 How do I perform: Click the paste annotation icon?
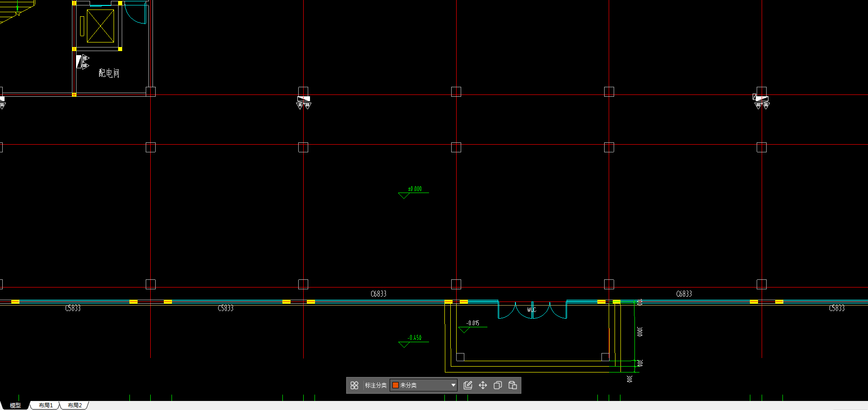(513, 385)
